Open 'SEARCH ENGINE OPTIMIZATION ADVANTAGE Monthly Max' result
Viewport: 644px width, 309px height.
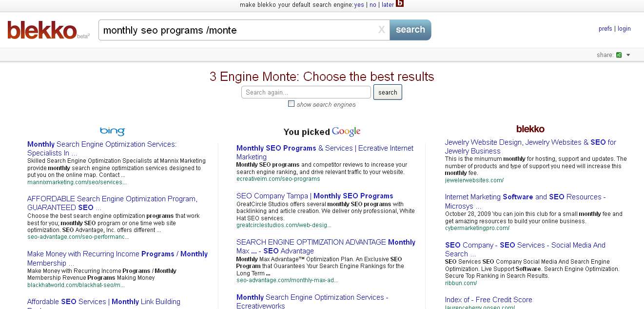pyautogui.click(x=326, y=247)
